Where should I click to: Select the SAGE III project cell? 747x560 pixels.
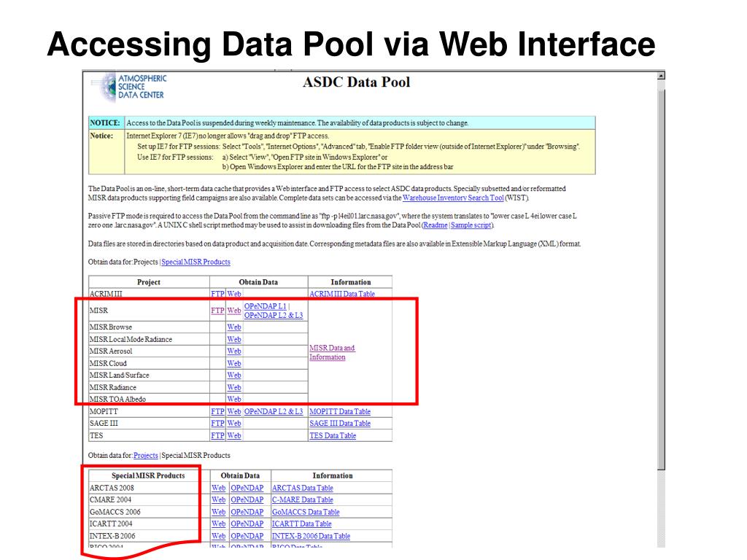[149, 424]
